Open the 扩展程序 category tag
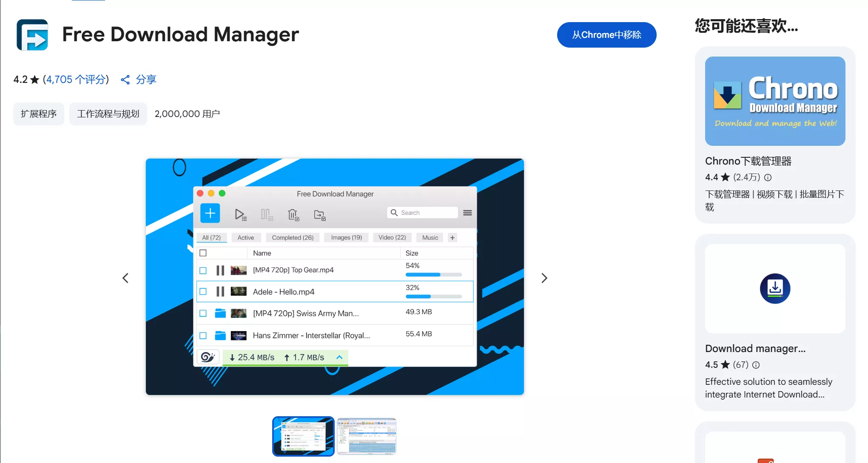The image size is (868, 463). coord(39,114)
